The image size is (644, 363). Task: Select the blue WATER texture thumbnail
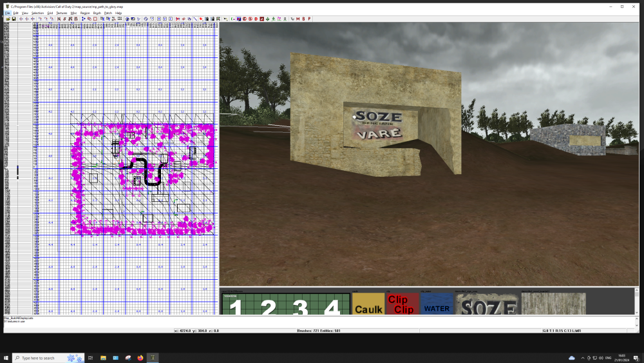pyautogui.click(x=437, y=304)
